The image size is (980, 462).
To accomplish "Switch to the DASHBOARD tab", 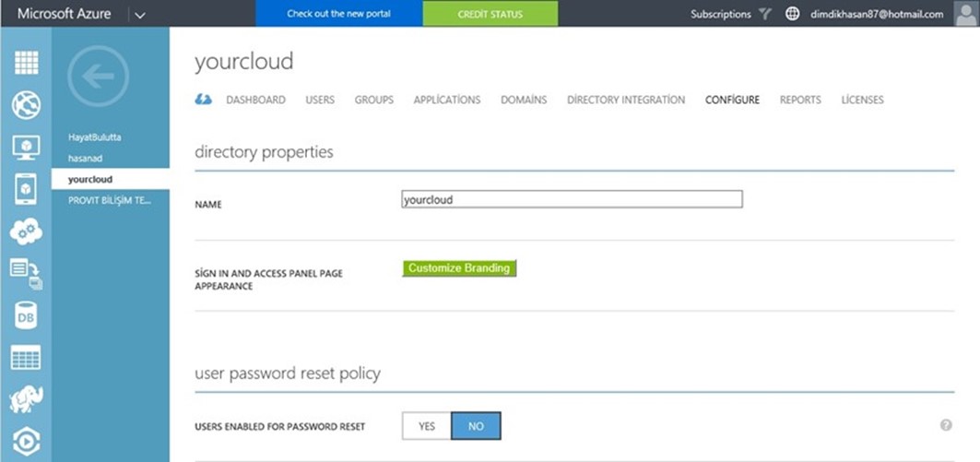I will click(x=255, y=100).
